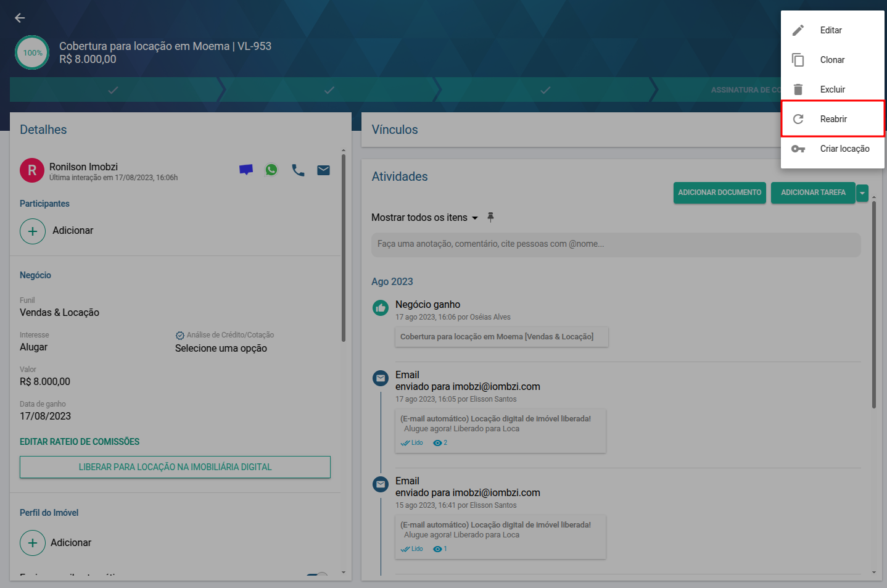
Task: Click the deal title Cobertura para locação VL-953
Action: coord(165,46)
